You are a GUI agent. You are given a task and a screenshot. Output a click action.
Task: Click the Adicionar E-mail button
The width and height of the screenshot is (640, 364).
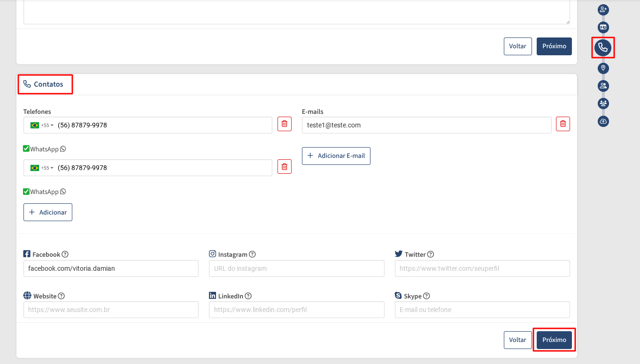point(336,156)
